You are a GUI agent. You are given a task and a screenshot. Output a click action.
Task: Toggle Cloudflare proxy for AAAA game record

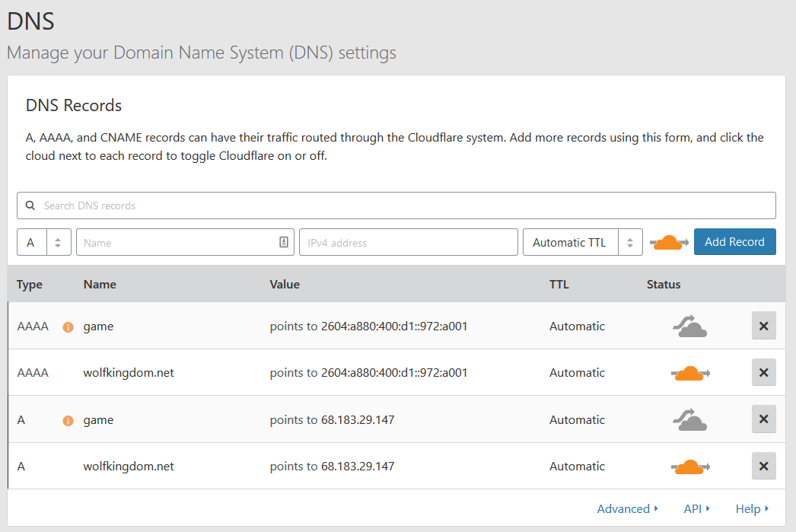click(689, 327)
